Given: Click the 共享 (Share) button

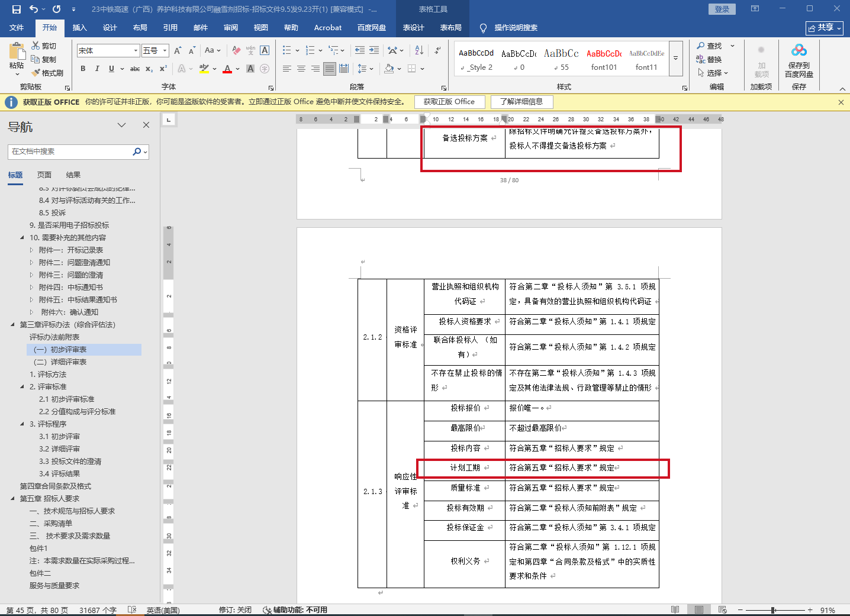Looking at the screenshot, I should (825, 28).
